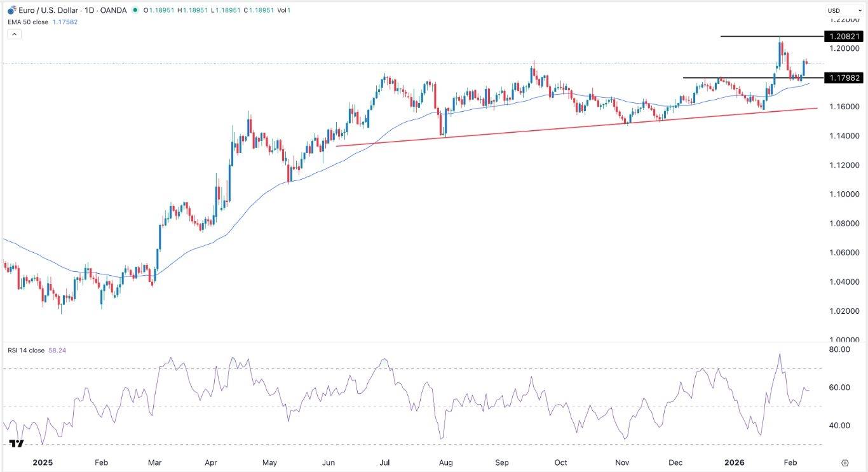Click the 1.17982 support price label
Viewport: 868px width, 472px height.
click(844, 78)
